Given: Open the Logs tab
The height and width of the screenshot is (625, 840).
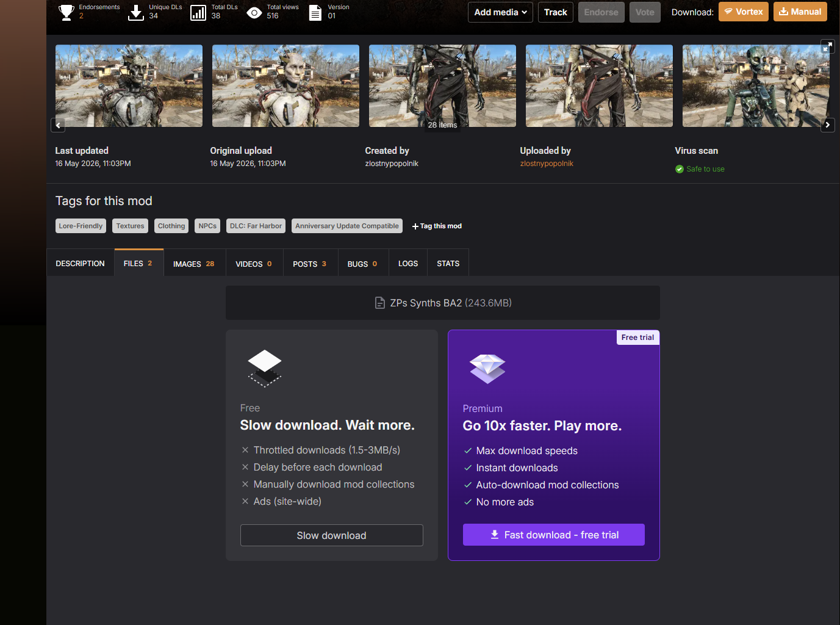Looking at the screenshot, I should (408, 264).
